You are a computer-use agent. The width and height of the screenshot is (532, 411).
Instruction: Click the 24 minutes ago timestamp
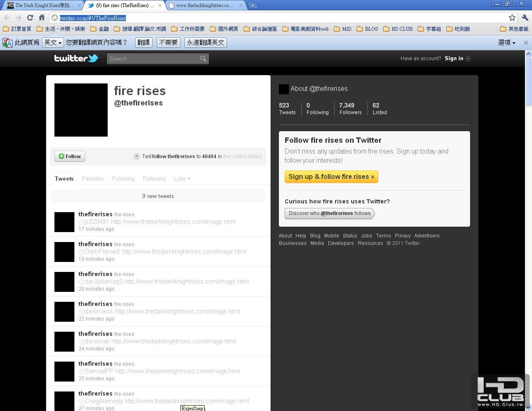click(96, 349)
